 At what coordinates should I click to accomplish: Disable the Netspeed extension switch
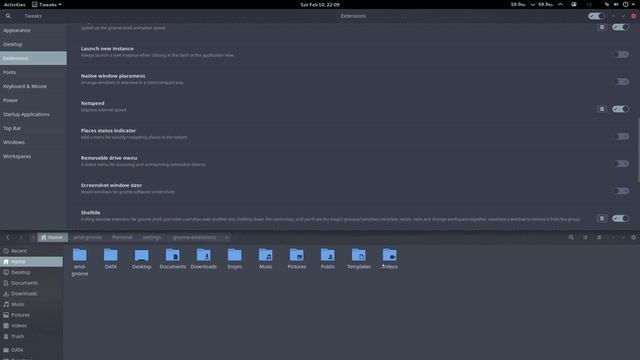pos(621,109)
